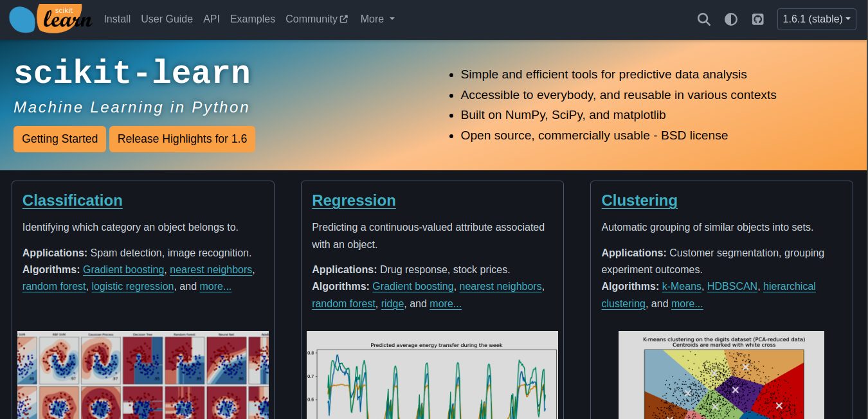Image resolution: width=868 pixels, height=419 pixels.
Task: Open the predicted energy transfer chart
Action: (432, 375)
